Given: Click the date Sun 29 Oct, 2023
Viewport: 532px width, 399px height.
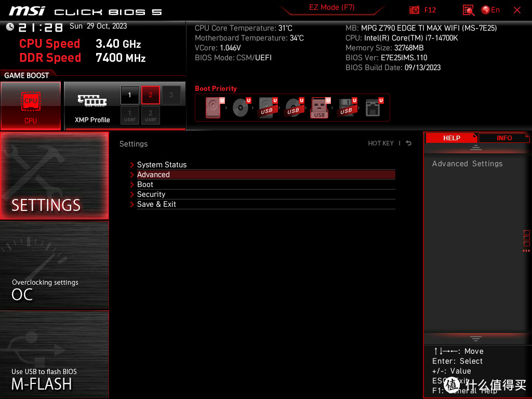Looking at the screenshot, I should 98,26.
